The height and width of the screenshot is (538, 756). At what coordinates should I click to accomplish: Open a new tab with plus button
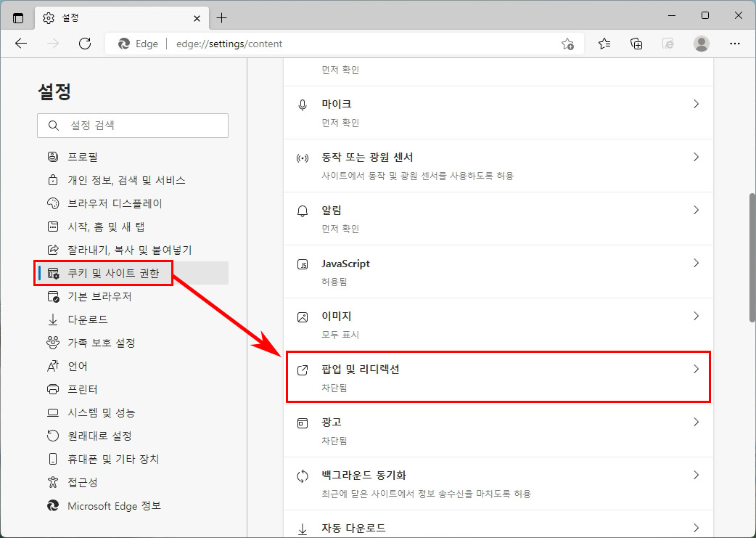221,18
